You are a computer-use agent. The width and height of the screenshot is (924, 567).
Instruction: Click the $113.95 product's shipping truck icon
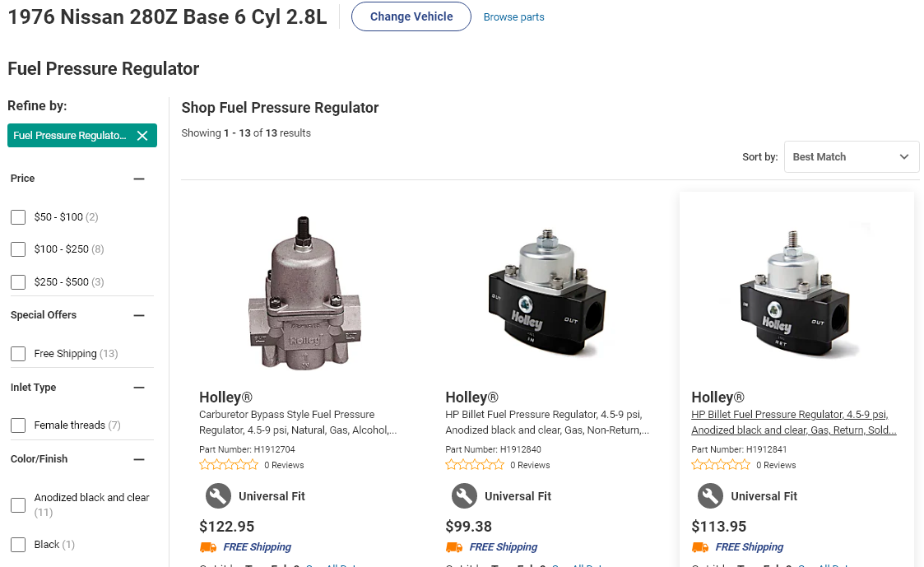coord(700,547)
